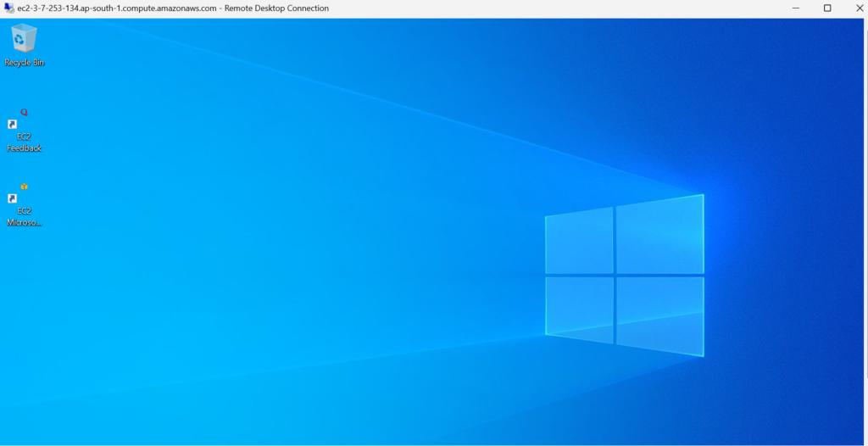This screenshot has height=446, width=868.
Task: Click the top-left pane of the Windows logo
Action: (x=579, y=241)
